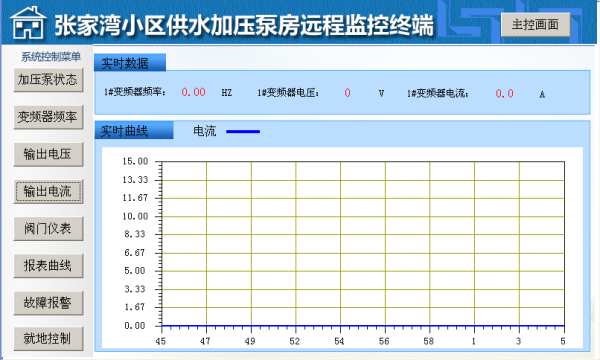Click the 1#变频器电流 label
Image resolution: width=600 pixels, height=360 pixels.
(437, 94)
